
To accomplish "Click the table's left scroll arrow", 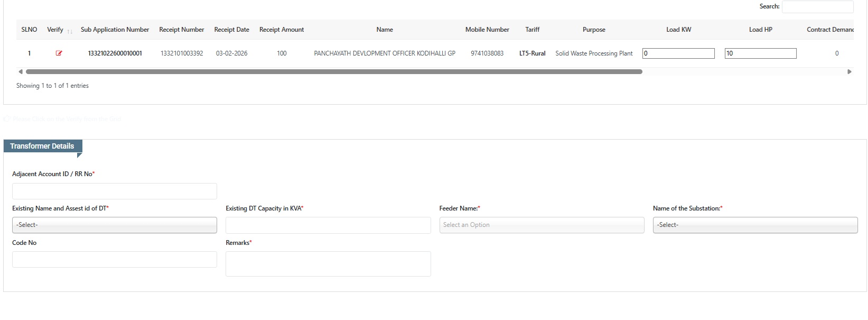I will pos(21,71).
